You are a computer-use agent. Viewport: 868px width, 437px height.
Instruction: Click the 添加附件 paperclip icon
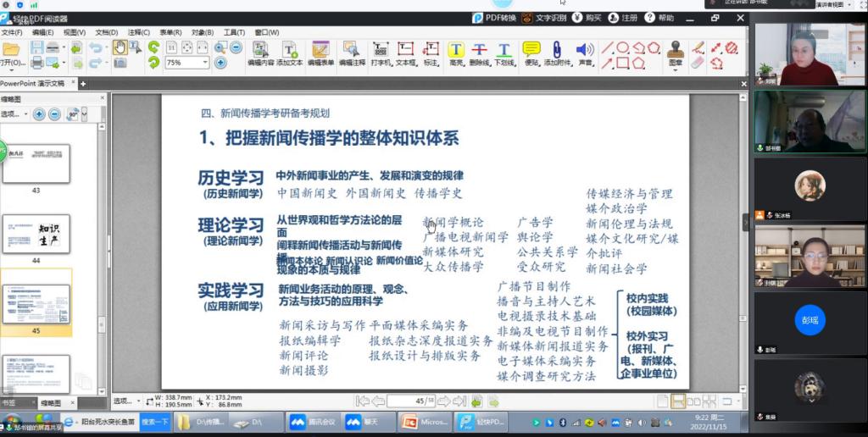point(557,53)
